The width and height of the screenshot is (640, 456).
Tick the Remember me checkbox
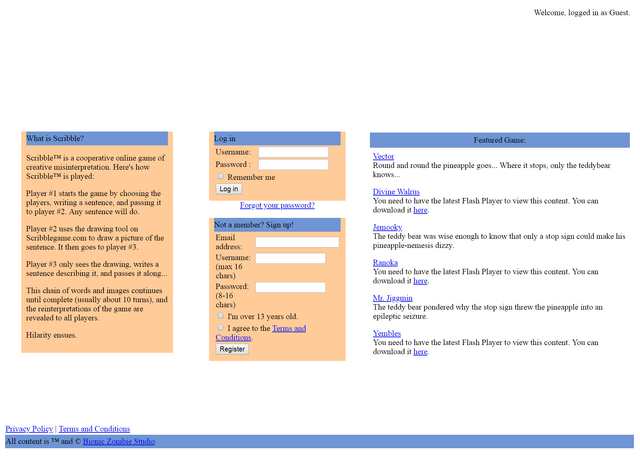pos(220,176)
